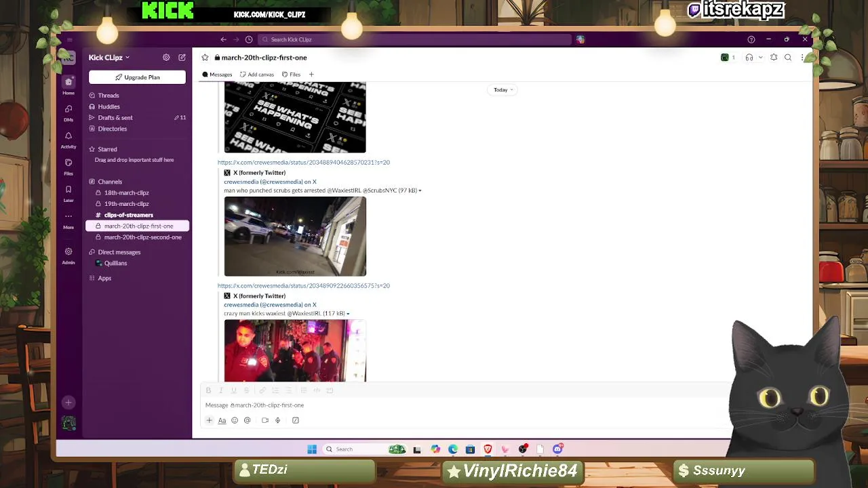Open huddle options dropdown chevron
This screenshot has height=488, width=868.
tap(760, 58)
